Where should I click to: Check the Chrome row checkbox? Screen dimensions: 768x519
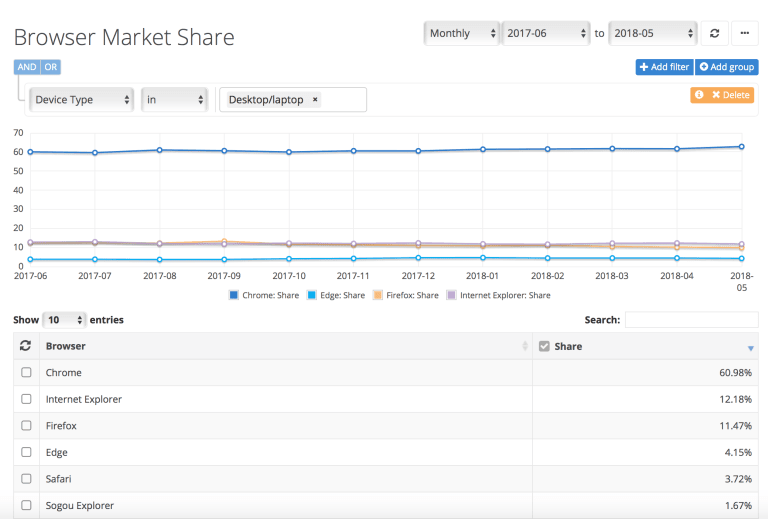point(26,372)
